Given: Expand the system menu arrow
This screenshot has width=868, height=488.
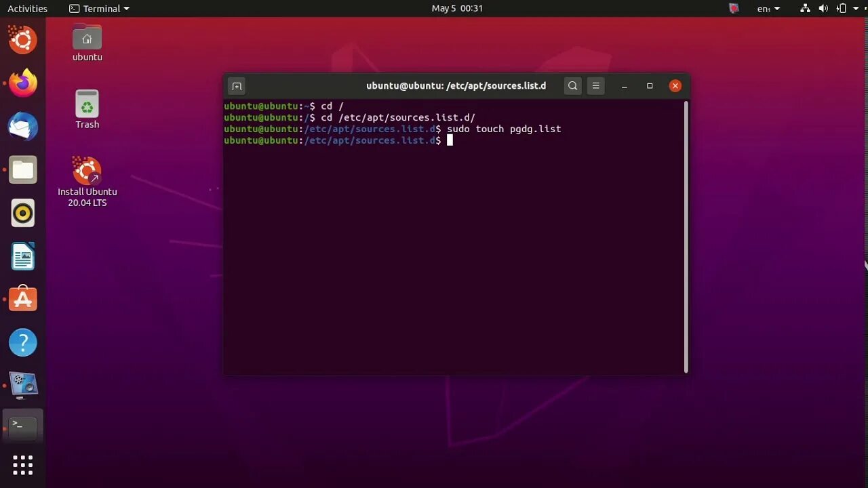Looking at the screenshot, I should click(x=856, y=9).
